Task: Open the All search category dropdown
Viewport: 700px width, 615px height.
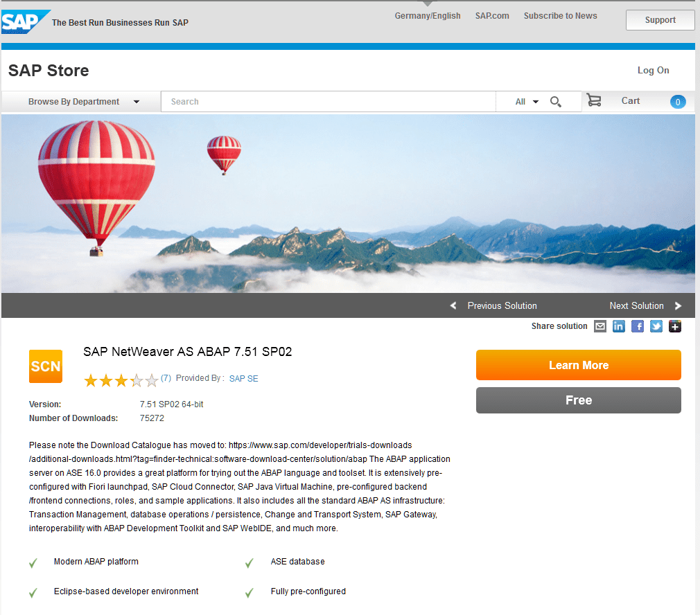Action: (527, 102)
